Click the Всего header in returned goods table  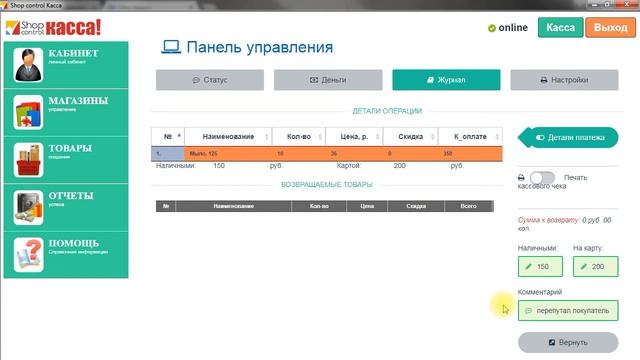pyautogui.click(x=469, y=206)
